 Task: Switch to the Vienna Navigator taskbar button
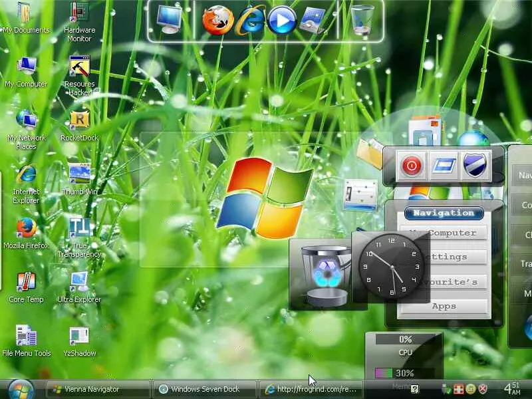pyautogui.click(x=98, y=389)
